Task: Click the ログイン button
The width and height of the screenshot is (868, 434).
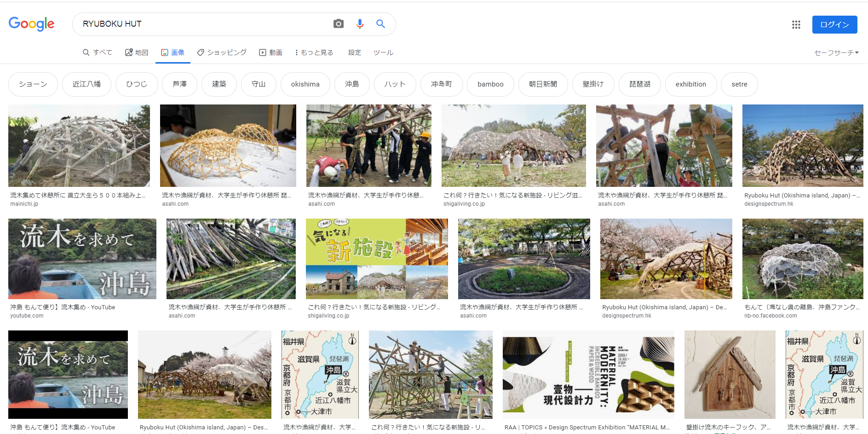Action: click(x=834, y=24)
